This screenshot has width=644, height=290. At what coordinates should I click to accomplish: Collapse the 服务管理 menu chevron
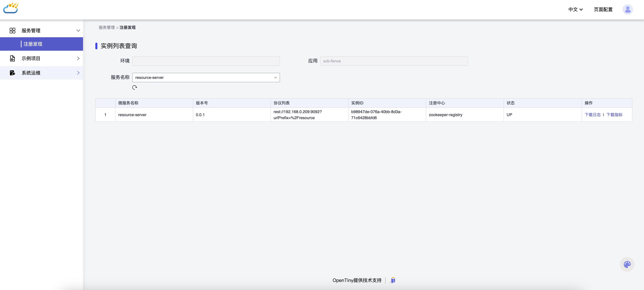(78, 30)
